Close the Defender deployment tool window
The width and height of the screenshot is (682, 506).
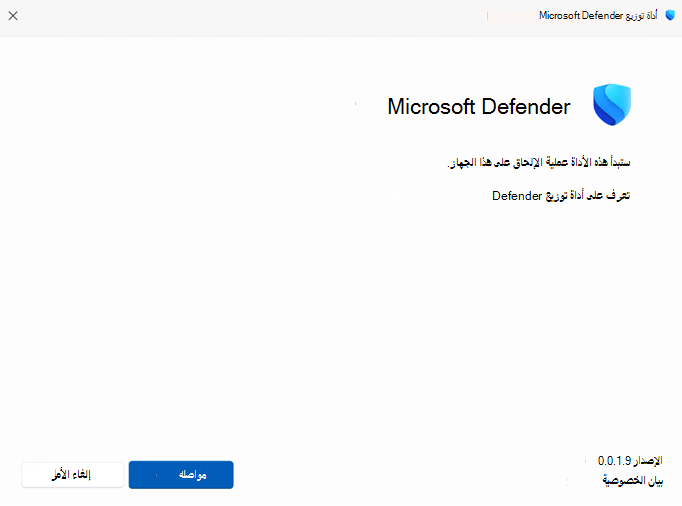[13, 16]
